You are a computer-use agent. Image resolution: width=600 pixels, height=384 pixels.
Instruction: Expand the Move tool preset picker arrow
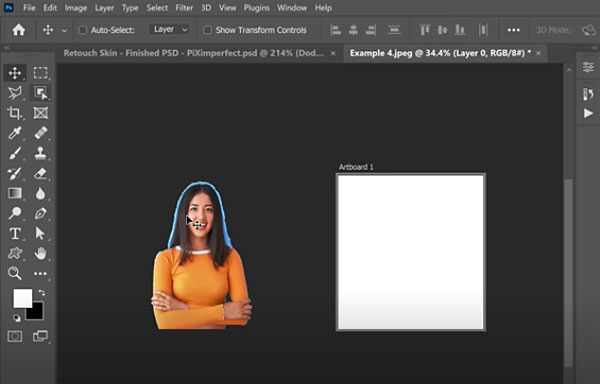(x=64, y=30)
